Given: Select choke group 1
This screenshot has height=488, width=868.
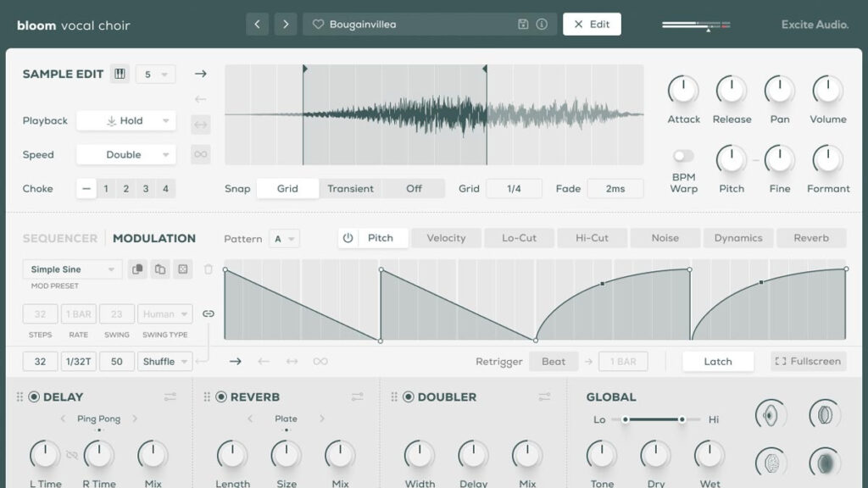Looking at the screenshot, I should click(x=106, y=189).
